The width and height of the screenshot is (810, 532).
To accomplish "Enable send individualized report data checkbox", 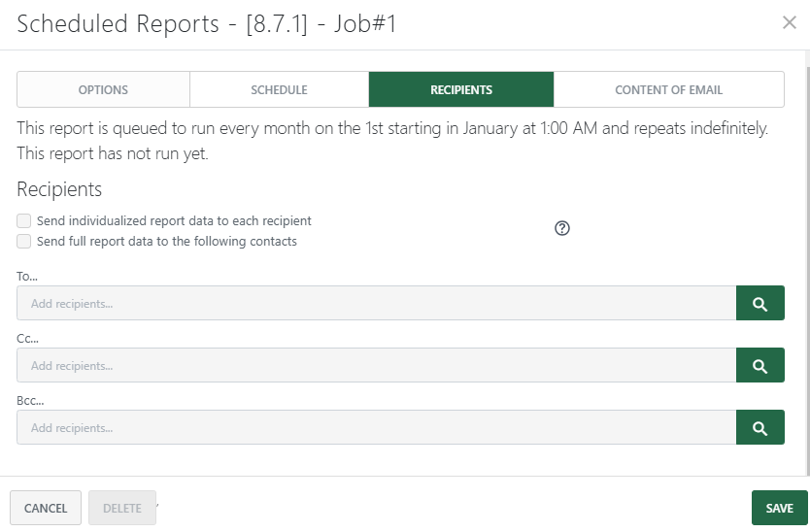I will [23, 221].
